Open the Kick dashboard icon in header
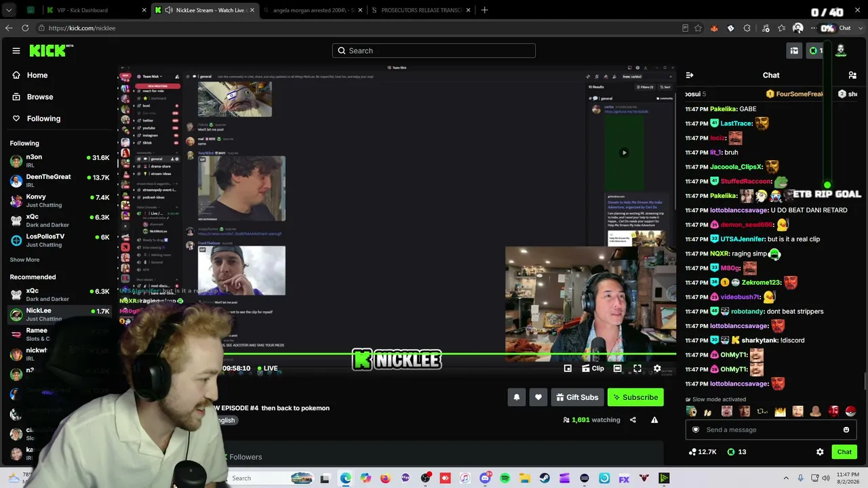Image resolution: width=868 pixels, height=488 pixels. [794, 51]
